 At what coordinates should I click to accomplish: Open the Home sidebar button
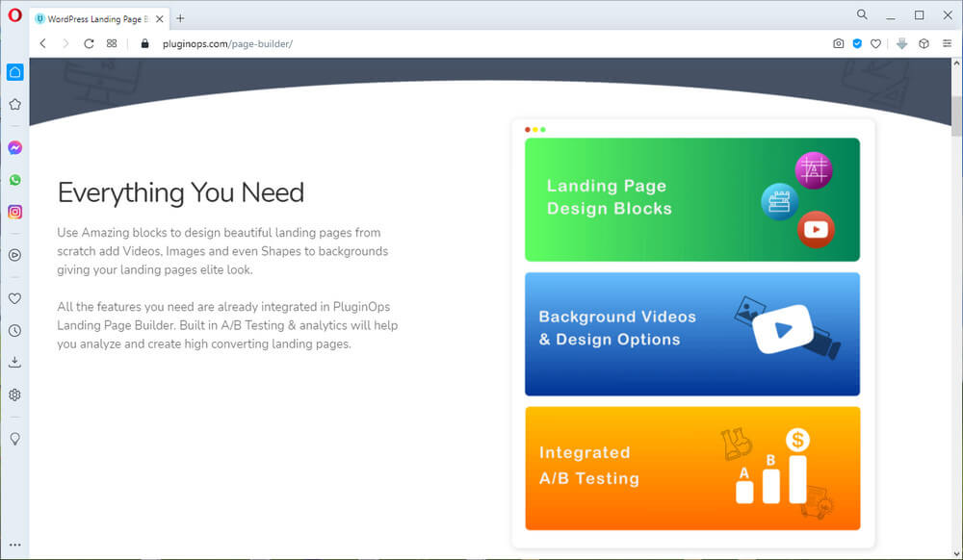click(x=14, y=72)
